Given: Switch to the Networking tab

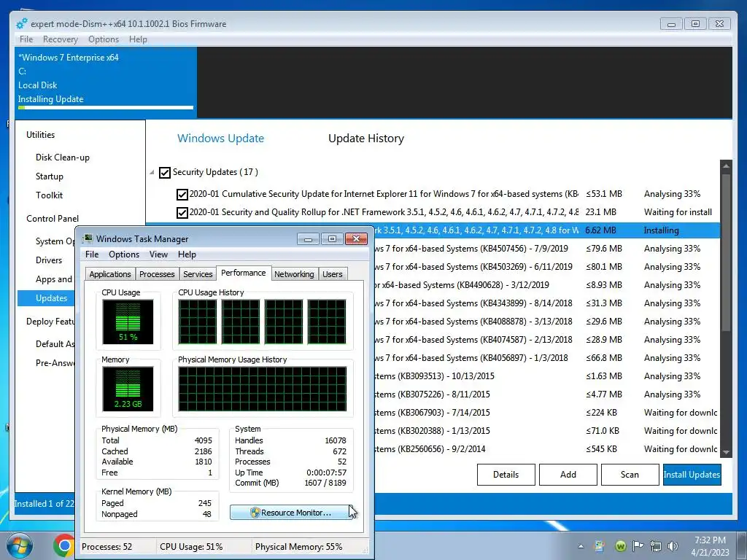Looking at the screenshot, I should pyautogui.click(x=294, y=274).
